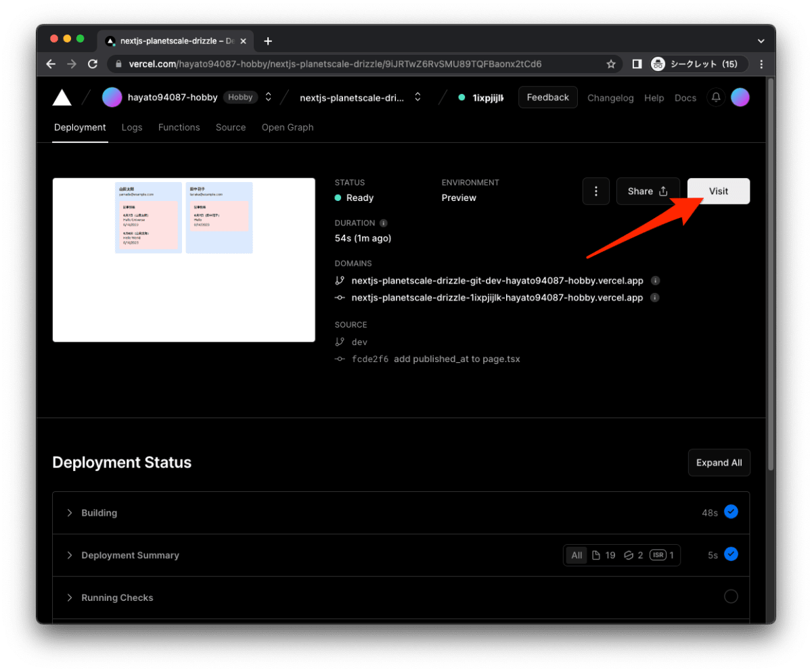Click the 54s (1m ago) duration text
Image resolution: width=812 pixels, height=672 pixels.
pos(363,238)
